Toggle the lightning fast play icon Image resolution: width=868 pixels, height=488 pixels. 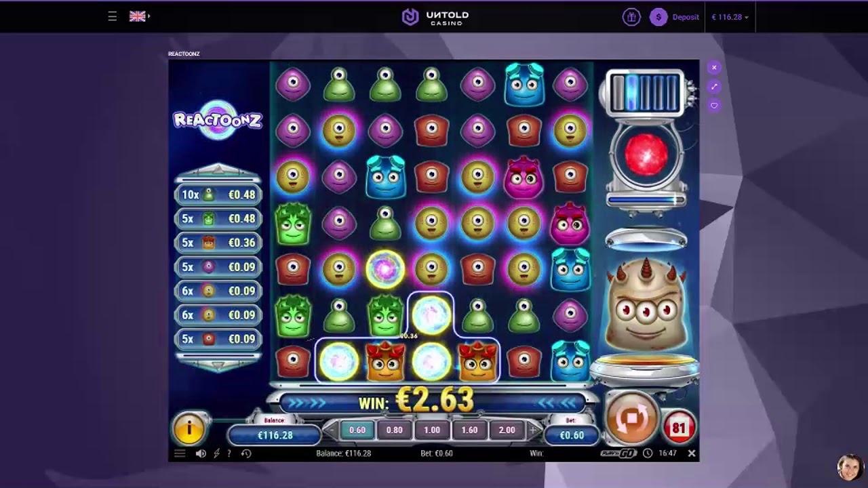tap(216, 453)
